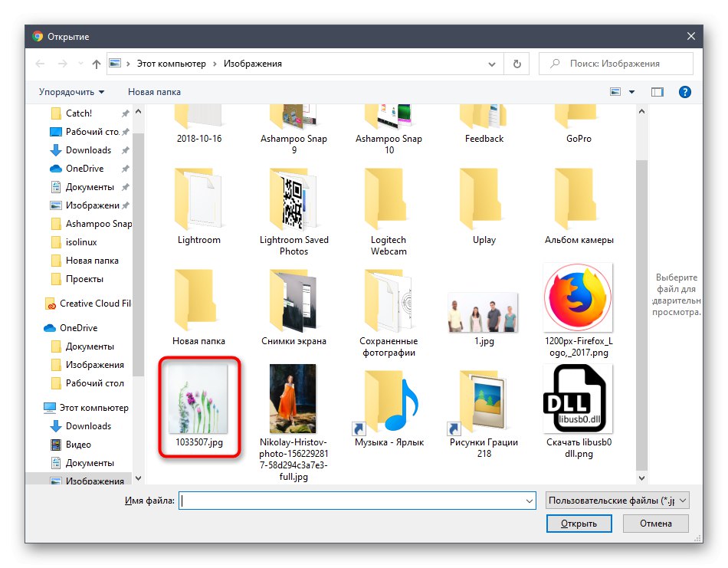Go up one folder level with the up arrow

click(96, 64)
